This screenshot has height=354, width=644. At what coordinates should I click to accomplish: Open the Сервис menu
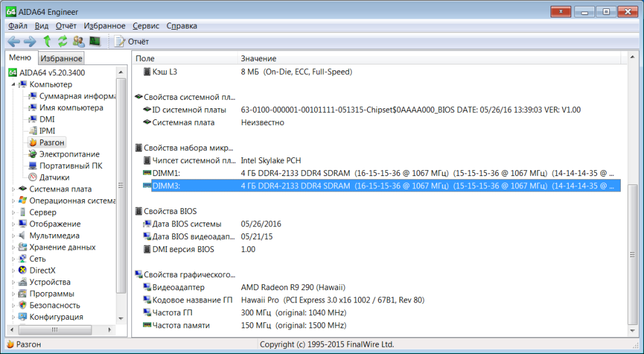click(x=146, y=26)
